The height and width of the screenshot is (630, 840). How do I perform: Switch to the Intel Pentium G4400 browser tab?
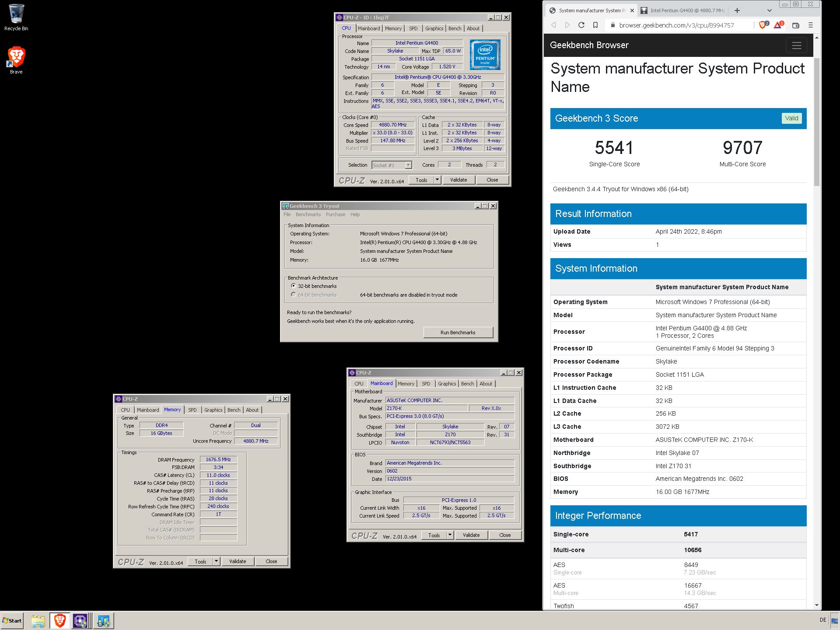click(x=683, y=10)
